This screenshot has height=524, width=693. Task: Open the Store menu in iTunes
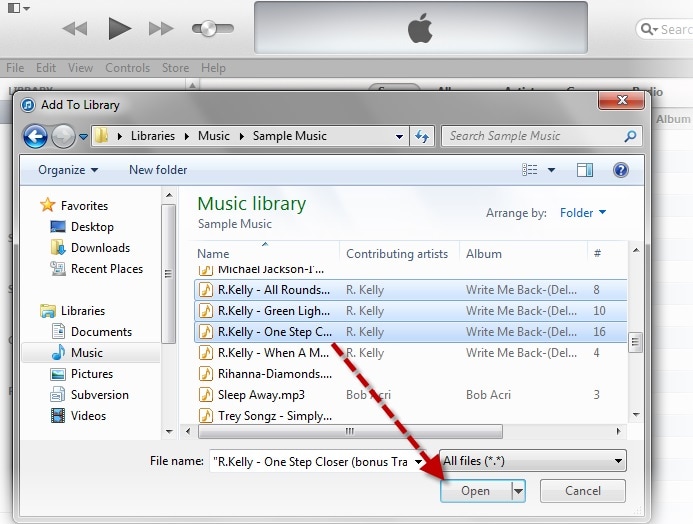click(x=175, y=68)
